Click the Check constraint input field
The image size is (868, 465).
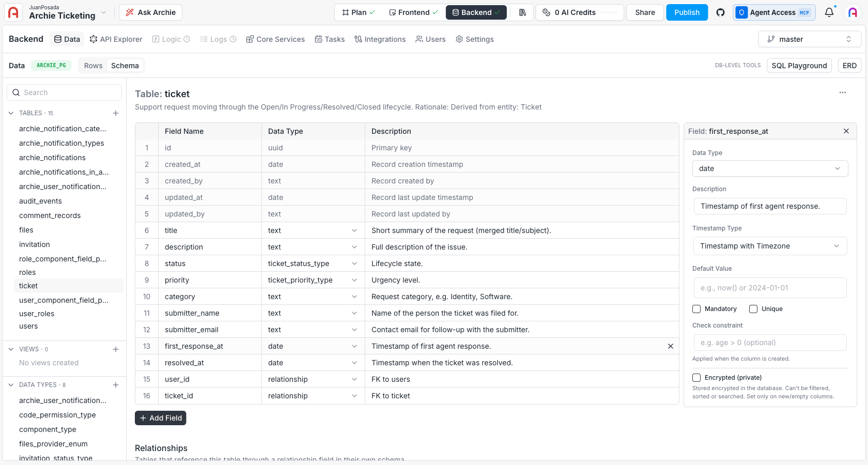point(770,343)
